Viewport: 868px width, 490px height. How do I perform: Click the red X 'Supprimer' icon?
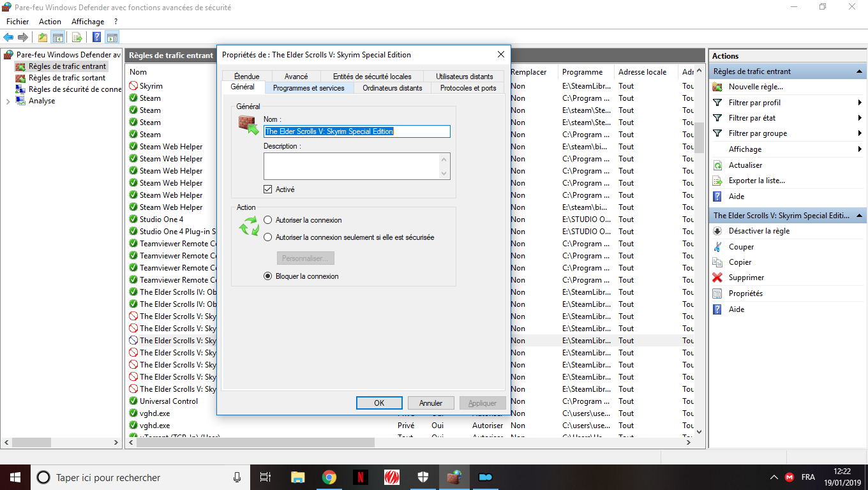tap(717, 278)
